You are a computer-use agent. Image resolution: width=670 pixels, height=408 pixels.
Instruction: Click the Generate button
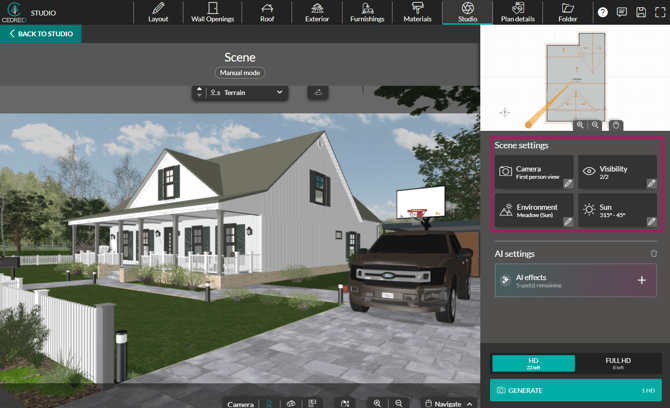pyautogui.click(x=576, y=390)
